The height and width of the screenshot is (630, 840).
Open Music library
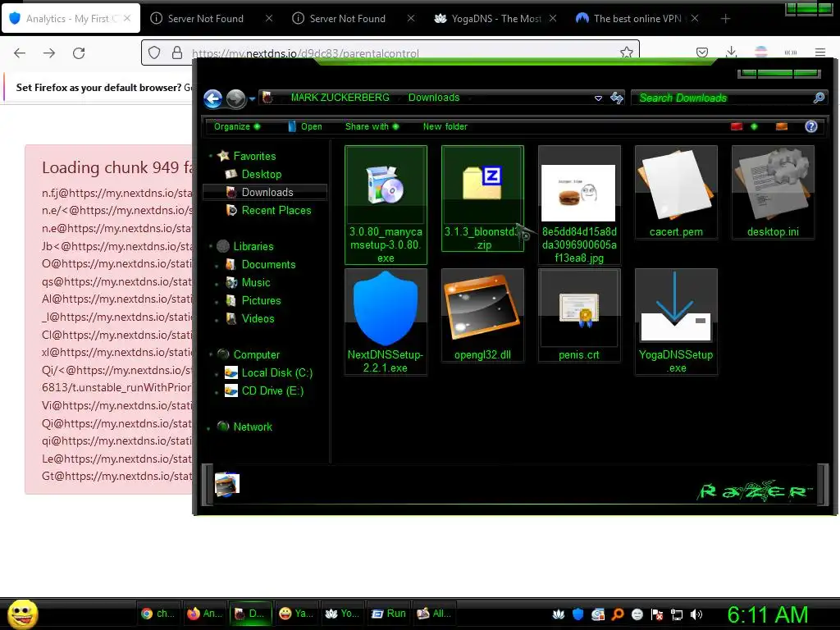(255, 282)
